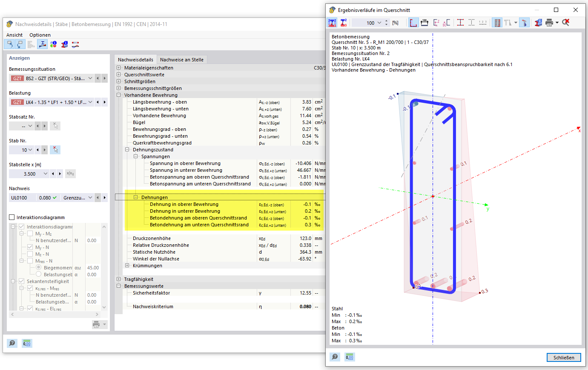Collapse the Dehnungen group
Screen dimensions: 588x370
click(x=135, y=197)
